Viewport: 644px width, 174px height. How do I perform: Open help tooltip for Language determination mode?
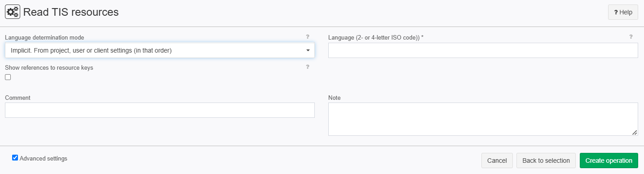[308, 37]
